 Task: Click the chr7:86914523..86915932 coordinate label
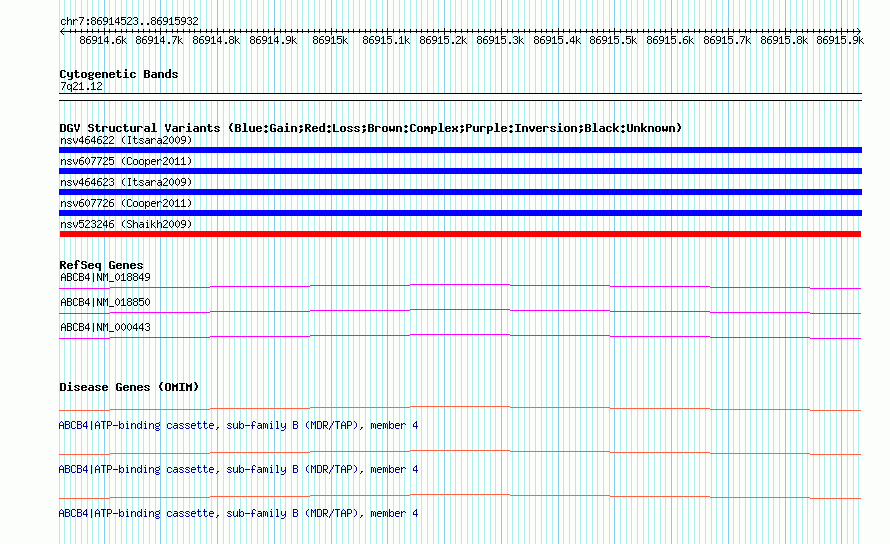[x=129, y=22]
